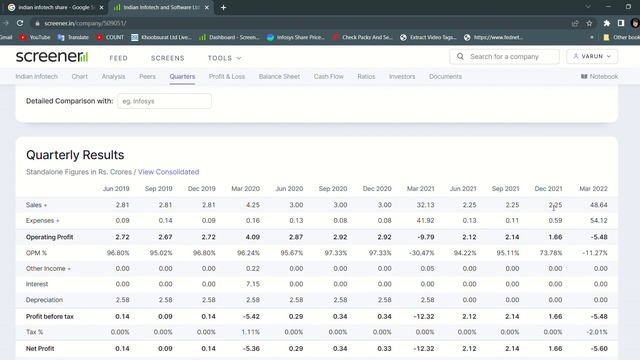Bookmark this page with the star icon

tap(589, 23)
